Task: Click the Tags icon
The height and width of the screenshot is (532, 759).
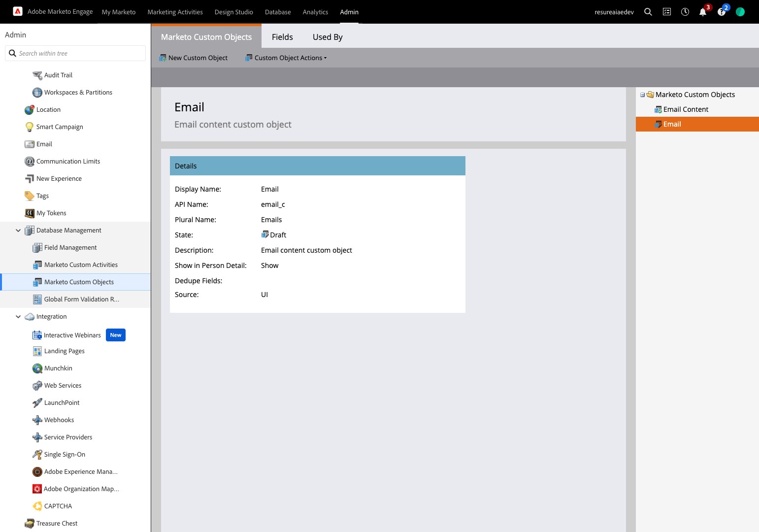Action: (30, 196)
